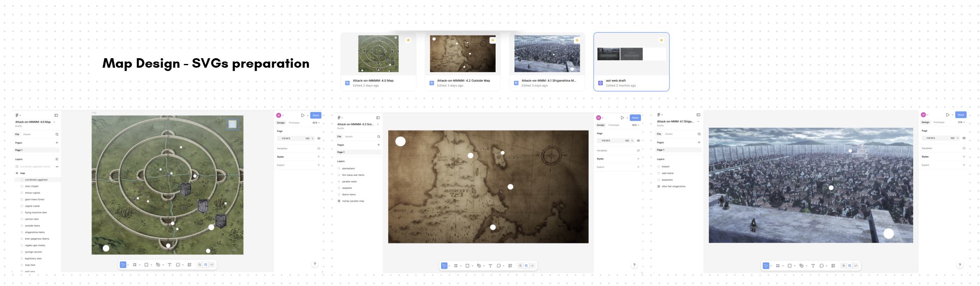Screen dimensions: 980x286
Task: Select the Pen tool in the 4.0 Map window toolbar
Action: pos(158,265)
